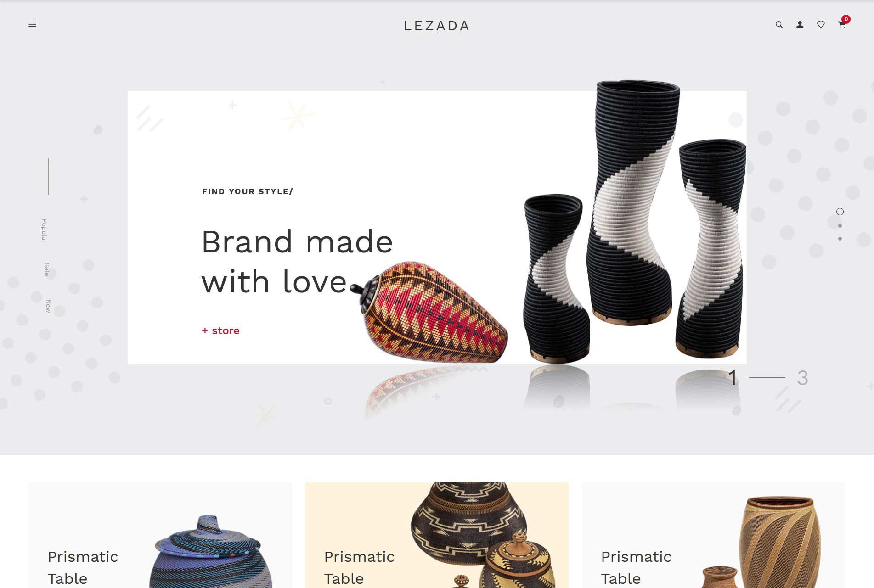The width and height of the screenshot is (874, 588).
Task: Select the first slide pagination circle
Action: tap(840, 212)
